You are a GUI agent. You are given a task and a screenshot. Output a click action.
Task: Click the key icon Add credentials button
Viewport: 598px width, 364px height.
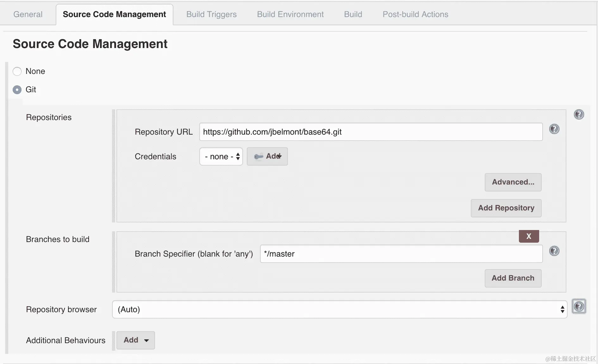(x=267, y=156)
